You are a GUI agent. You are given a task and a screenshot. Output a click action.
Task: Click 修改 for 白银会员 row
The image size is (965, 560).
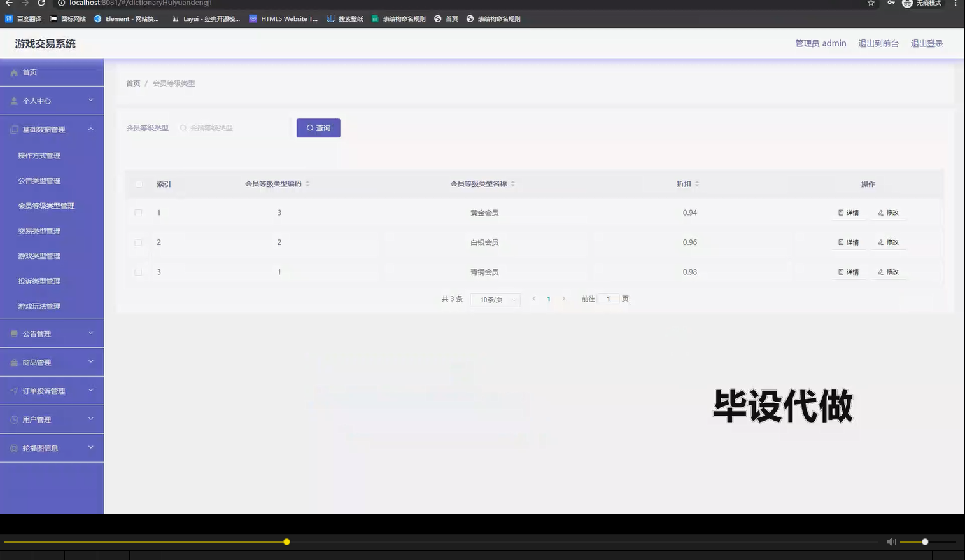(x=888, y=242)
